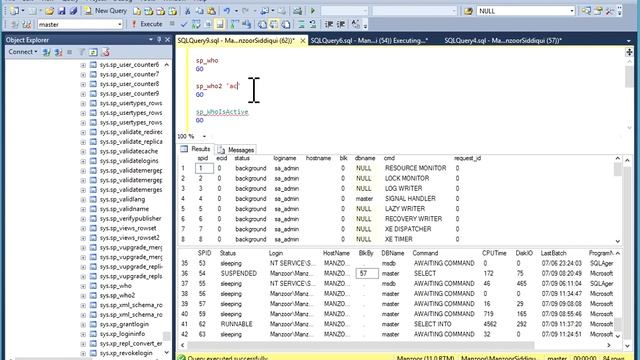
Task: Toggle Include Client Statistics
Action: (247, 24)
